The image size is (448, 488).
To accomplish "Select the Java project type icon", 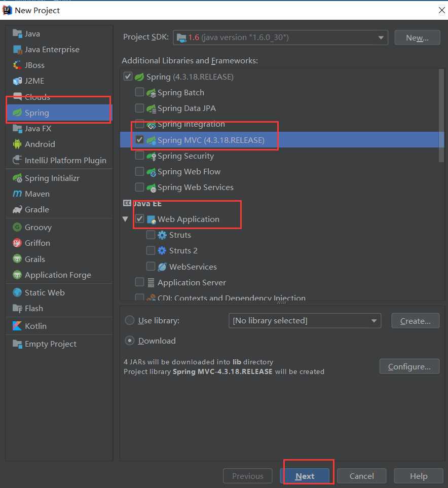I will pyautogui.click(x=17, y=33).
